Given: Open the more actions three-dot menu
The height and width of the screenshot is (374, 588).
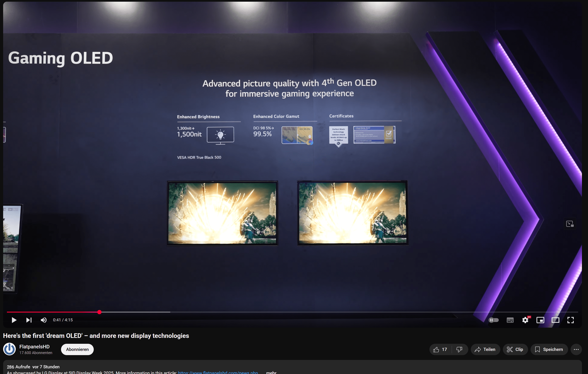Looking at the screenshot, I should [x=576, y=350].
